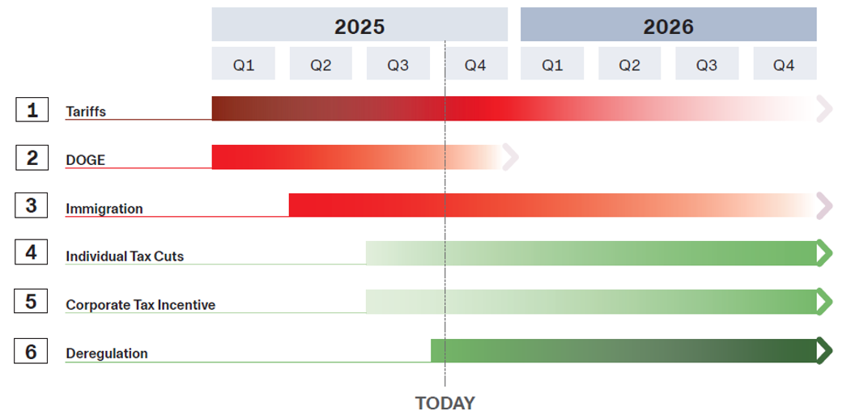Click the arrowhead ending the Immigration bar
The width and height of the screenshot is (868, 419).
824,205
